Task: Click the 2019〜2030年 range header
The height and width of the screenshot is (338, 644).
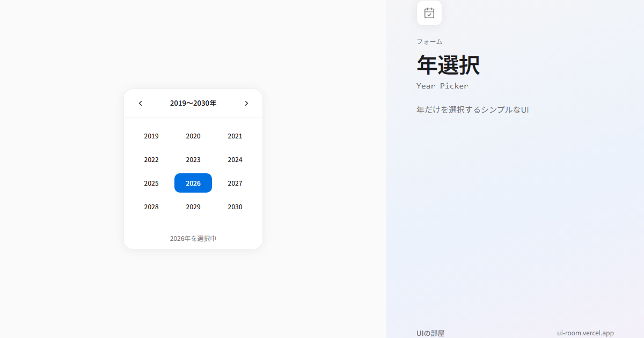Action: click(193, 104)
